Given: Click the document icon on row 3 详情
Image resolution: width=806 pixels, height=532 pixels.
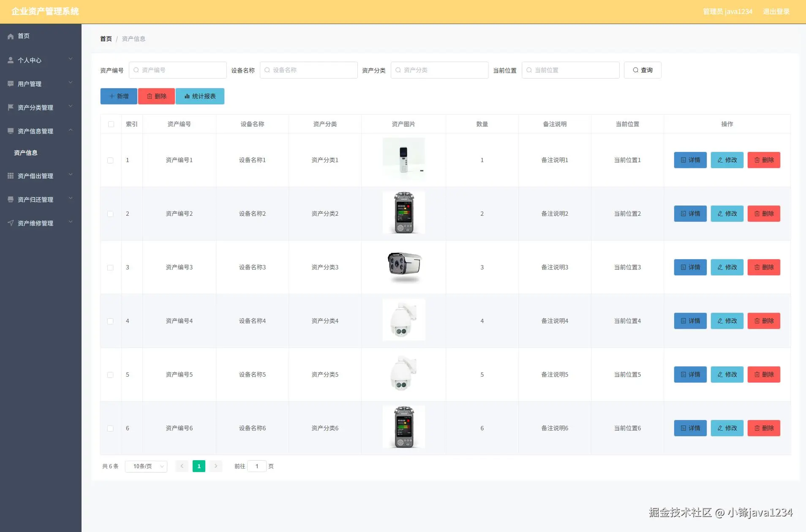Looking at the screenshot, I should (x=683, y=267).
